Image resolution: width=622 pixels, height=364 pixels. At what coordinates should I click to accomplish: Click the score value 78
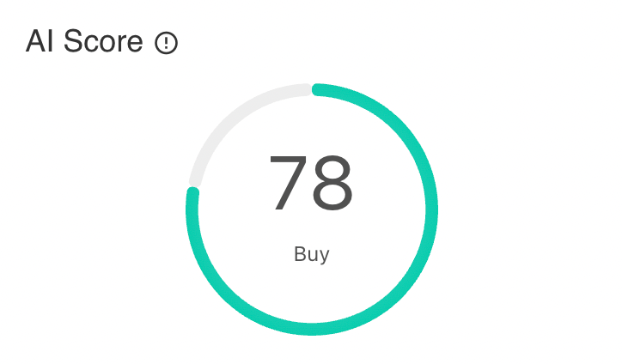click(x=311, y=183)
